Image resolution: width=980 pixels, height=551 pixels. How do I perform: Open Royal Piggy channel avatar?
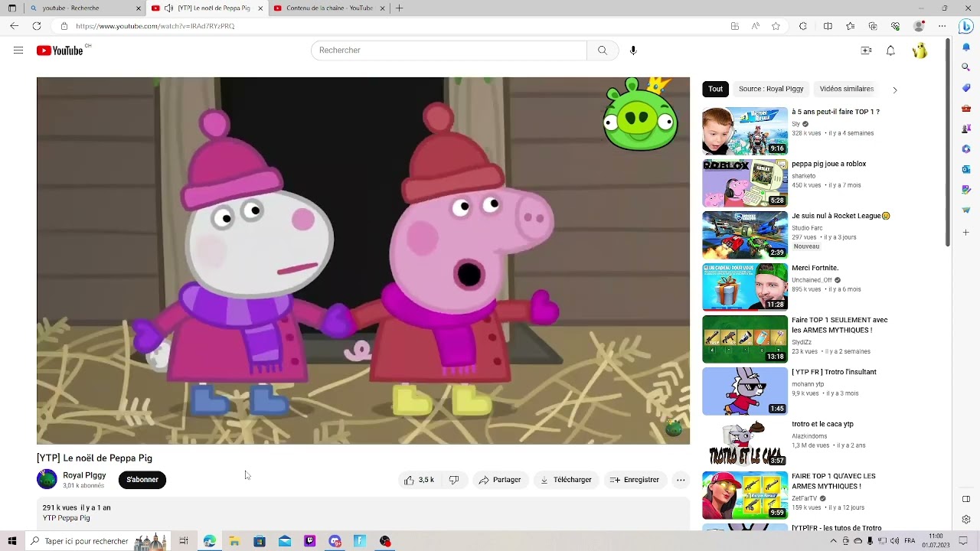click(47, 480)
